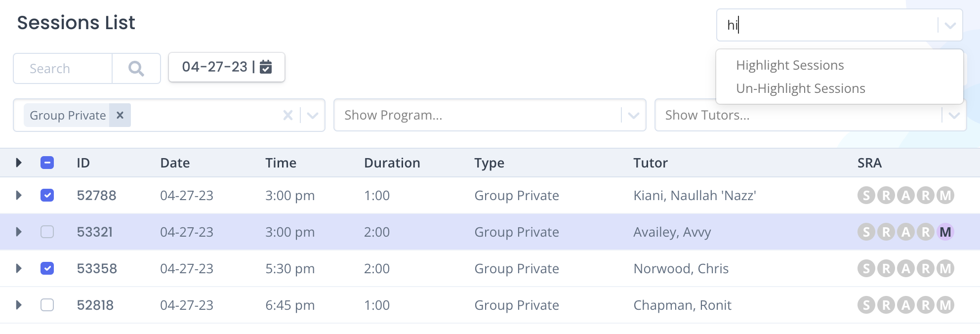The width and height of the screenshot is (980, 334).
Task: Click the magnifying glass search icon
Action: click(136, 68)
